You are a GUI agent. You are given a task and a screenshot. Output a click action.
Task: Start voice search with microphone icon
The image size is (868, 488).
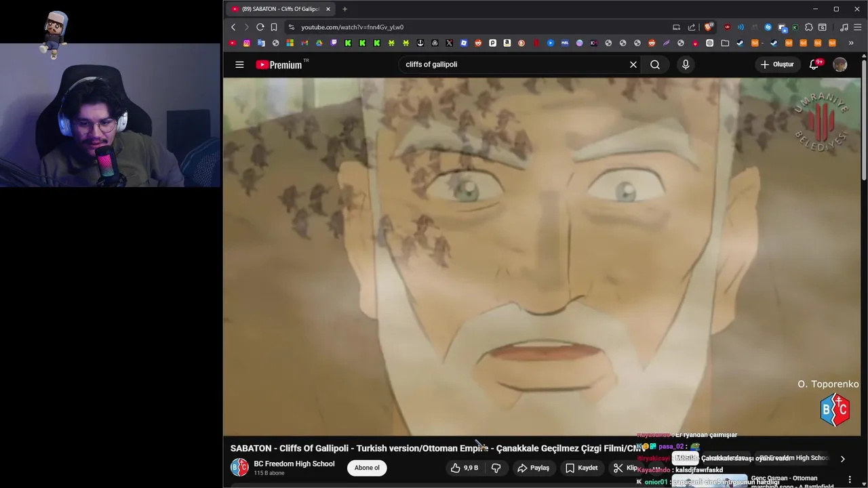click(686, 64)
